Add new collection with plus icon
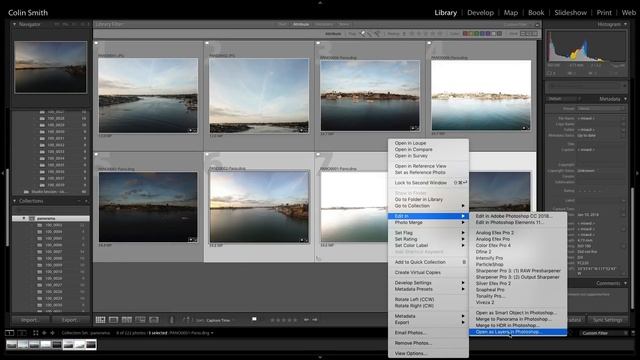The height and width of the screenshot is (360, 640). coord(86,201)
